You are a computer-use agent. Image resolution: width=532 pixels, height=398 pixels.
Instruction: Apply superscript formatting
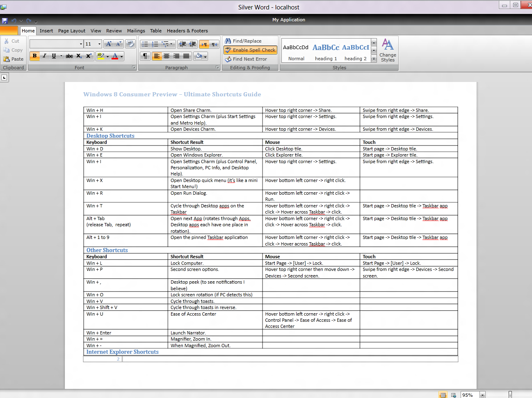pyautogui.click(x=89, y=56)
